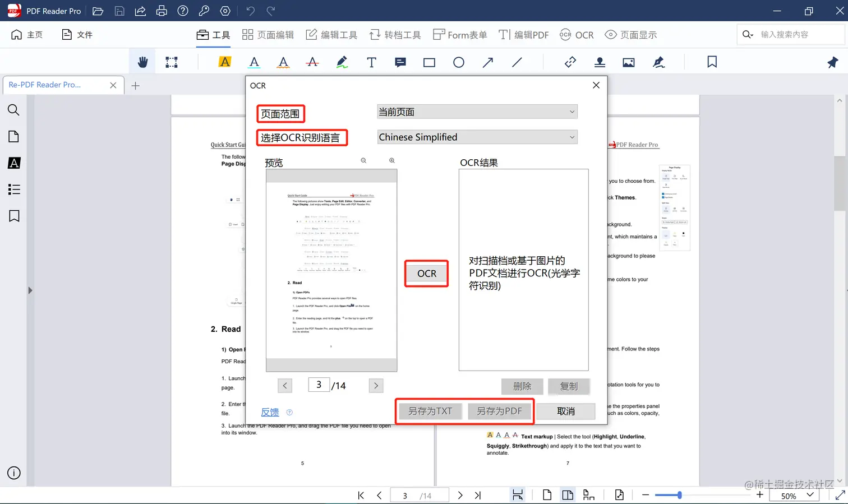Switch to the 页面显示 tab
Viewport: 848px width, 504px height.
click(631, 35)
